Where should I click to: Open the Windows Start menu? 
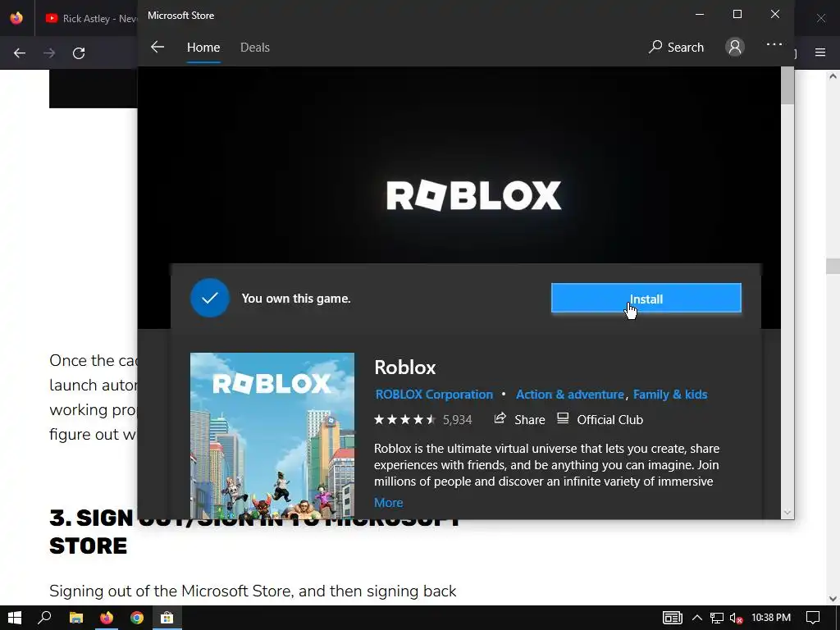click(15, 618)
